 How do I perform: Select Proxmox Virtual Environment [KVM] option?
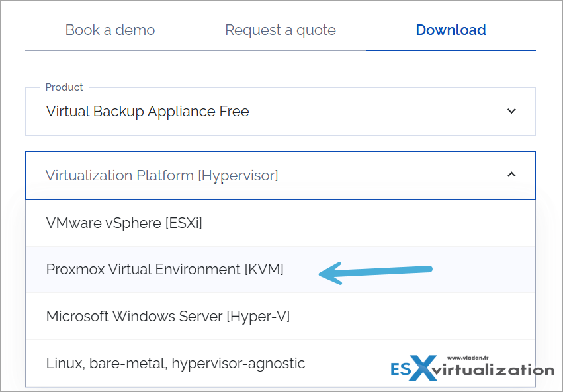click(280, 269)
